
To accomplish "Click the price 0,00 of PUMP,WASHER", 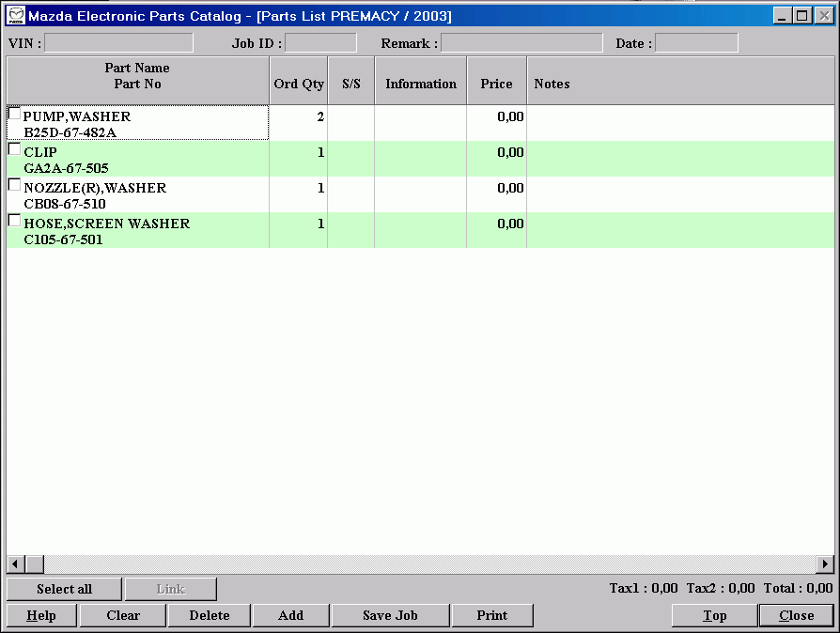I will point(510,116).
